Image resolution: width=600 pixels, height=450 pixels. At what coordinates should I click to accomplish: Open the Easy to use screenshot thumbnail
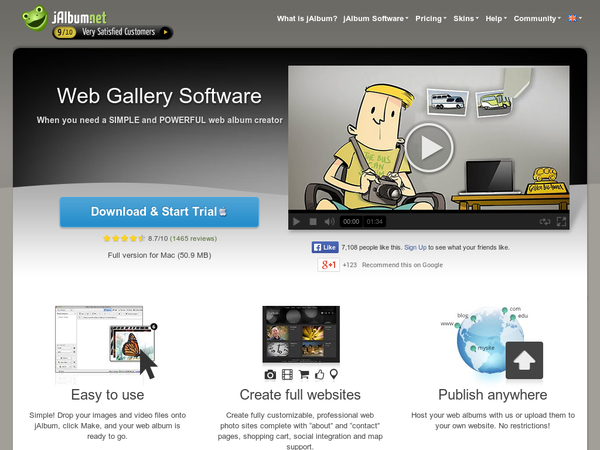tap(106, 340)
